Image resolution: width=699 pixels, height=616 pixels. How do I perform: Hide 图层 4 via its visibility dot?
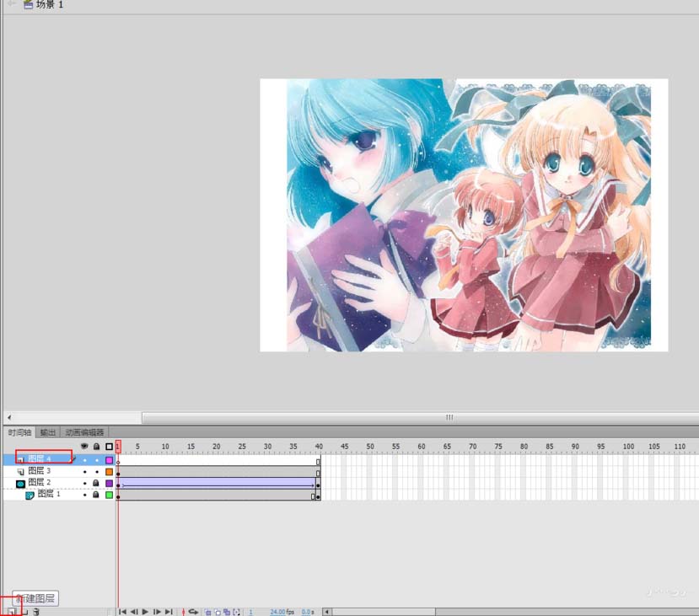pos(84,460)
